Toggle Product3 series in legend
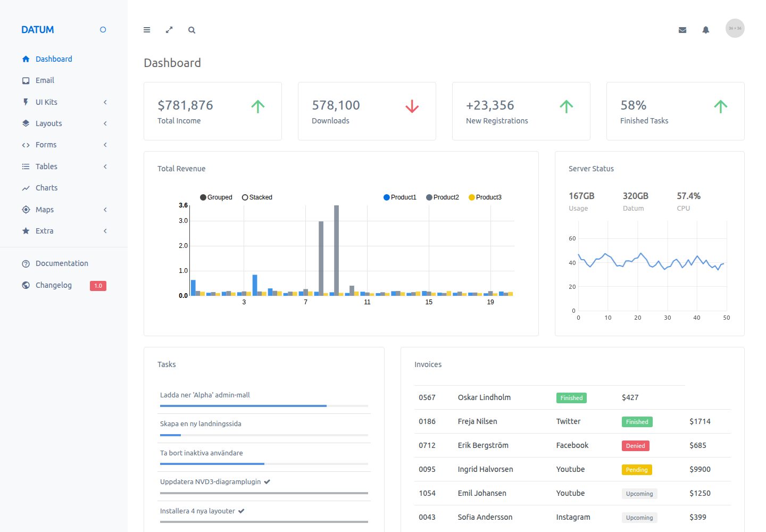 (x=485, y=197)
